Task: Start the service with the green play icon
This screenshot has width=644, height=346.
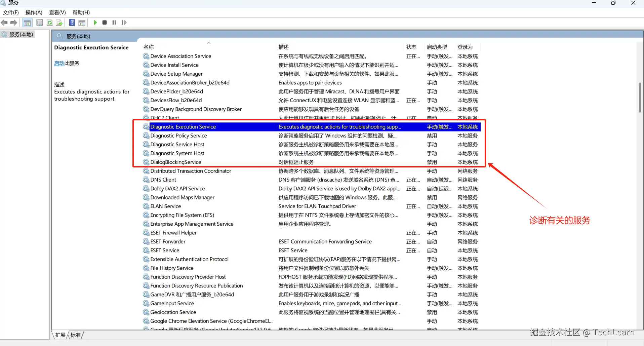Action: click(95, 23)
